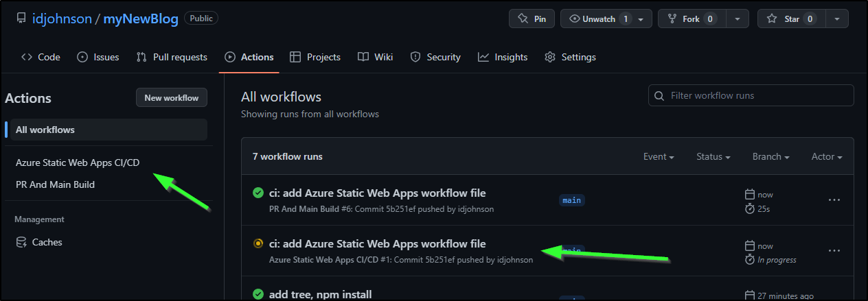
Task: Open the PR And Main Build #6 run title
Action: tap(378, 193)
